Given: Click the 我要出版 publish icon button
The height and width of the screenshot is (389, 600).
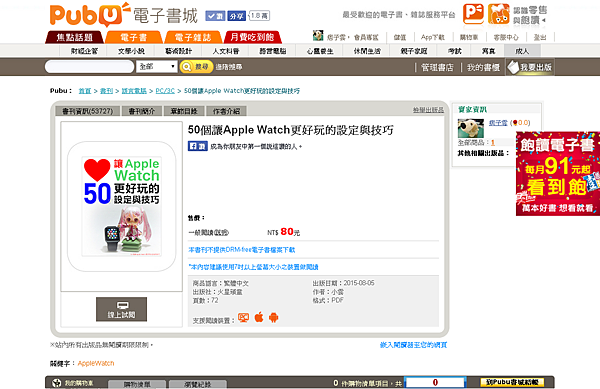Looking at the screenshot, I should coord(530,67).
